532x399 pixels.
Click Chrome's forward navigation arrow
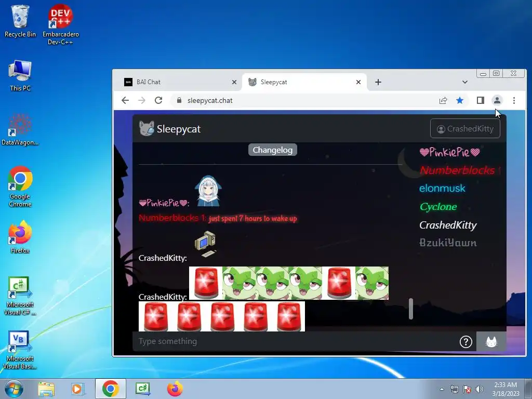[142, 100]
